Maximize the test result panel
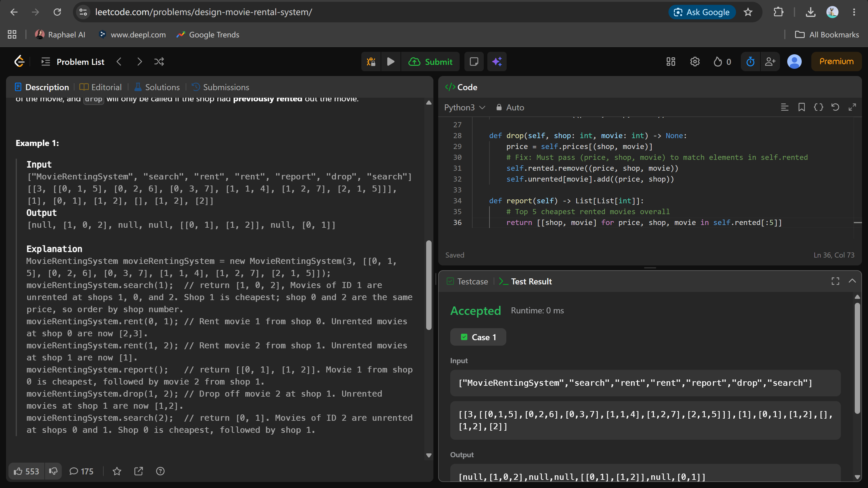Viewport: 868px width, 488px height. (835, 281)
